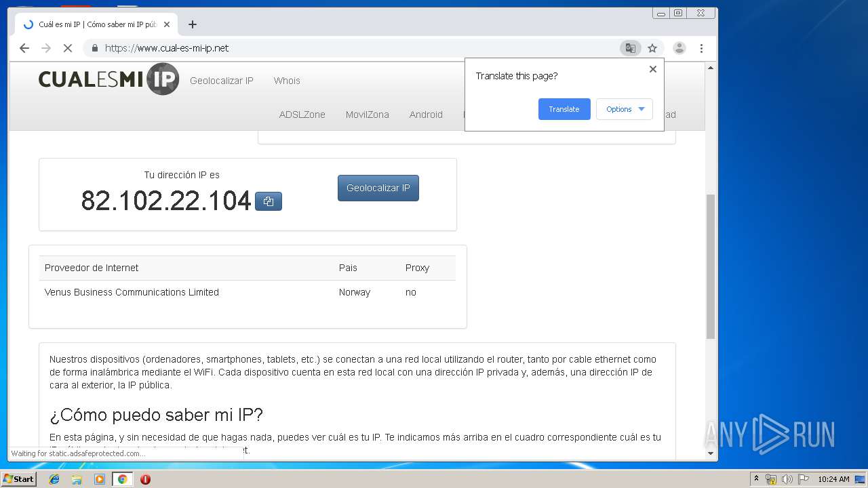Click the CUALESMIIP logo
Viewport: 868px width, 488px height.
click(x=108, y=79)
